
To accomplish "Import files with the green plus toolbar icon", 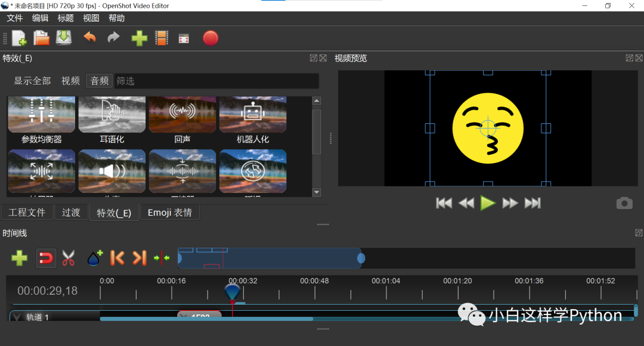I will [x=139, y=38].
